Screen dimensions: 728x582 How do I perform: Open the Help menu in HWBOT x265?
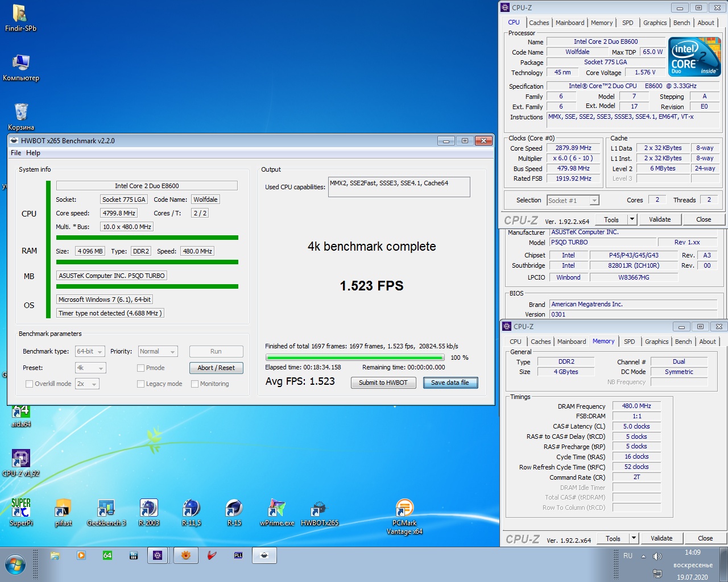pyautogui.click(x=33, y=153)
